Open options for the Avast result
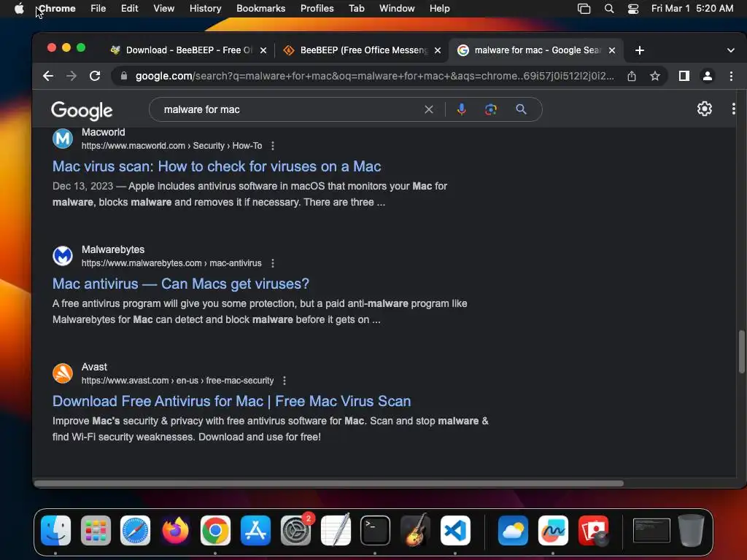The image size is (747, 560). (285, 381)
